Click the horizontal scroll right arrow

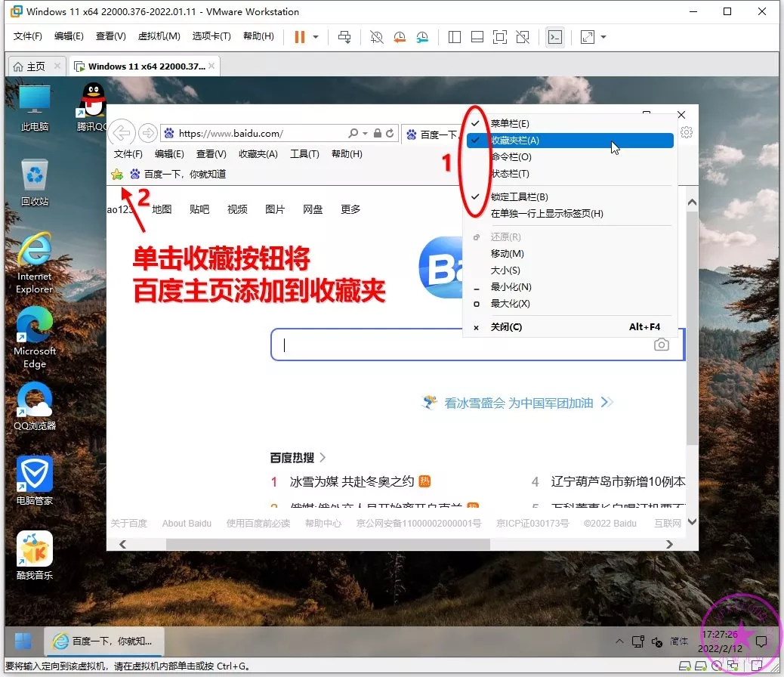click(x=669, y=544)
